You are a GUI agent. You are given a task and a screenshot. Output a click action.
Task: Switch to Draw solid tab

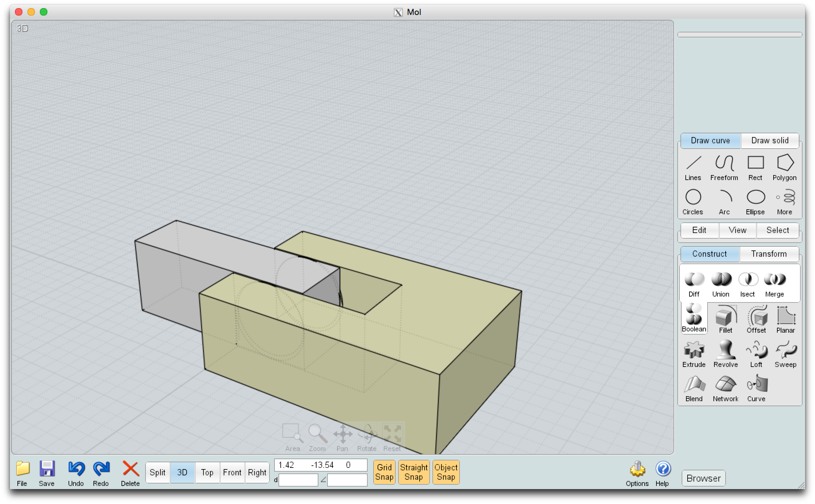pos(770,140)
